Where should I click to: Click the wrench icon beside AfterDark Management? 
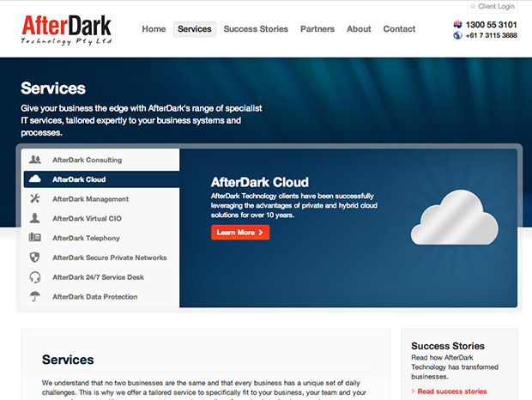(x=35, y=198)
